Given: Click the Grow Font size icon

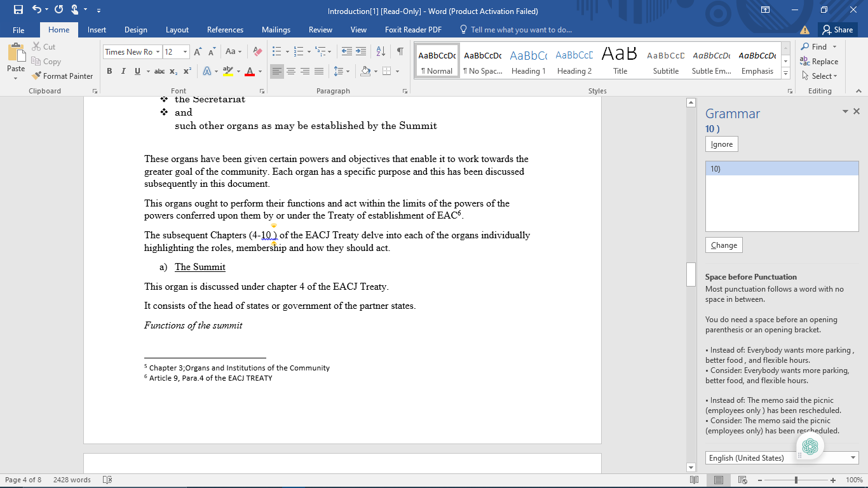Looking at the screenshot, I should (198, 51).
